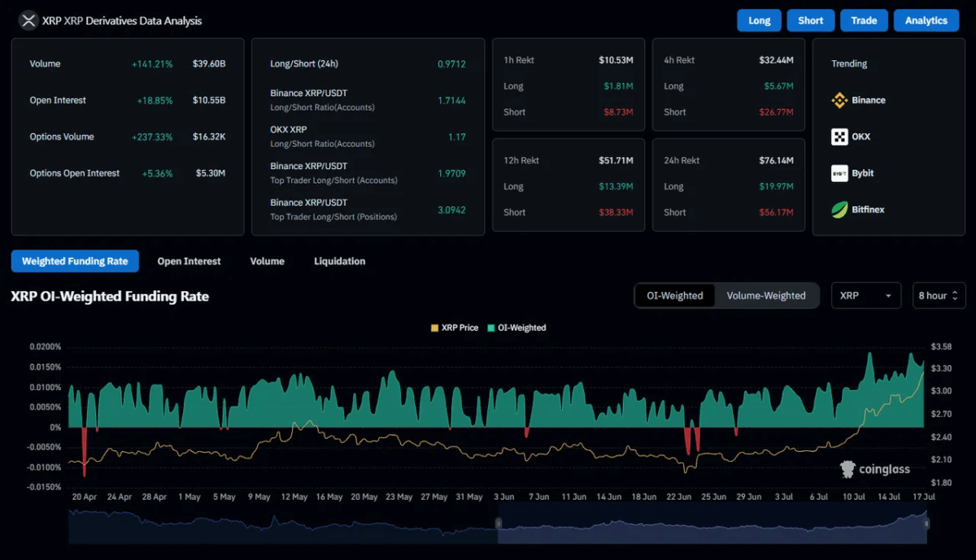Open the Bitfinex leaf logo icon
This screenshot has width=976, height=560.
click(x=839, y=210)
